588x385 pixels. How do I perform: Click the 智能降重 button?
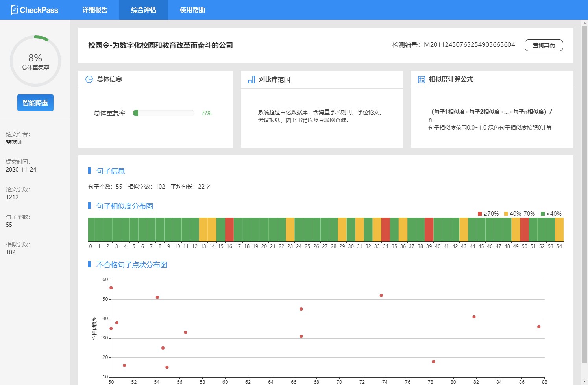(35, 103)
